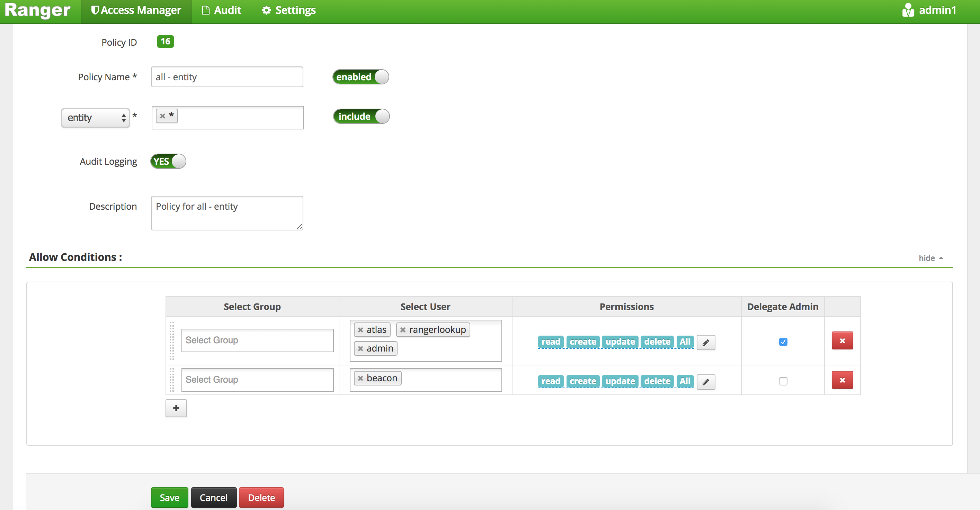The height and width of the screenshot is (510, 980).
Task: Click the Delegate Admin column header
Action: coord(783,307)
